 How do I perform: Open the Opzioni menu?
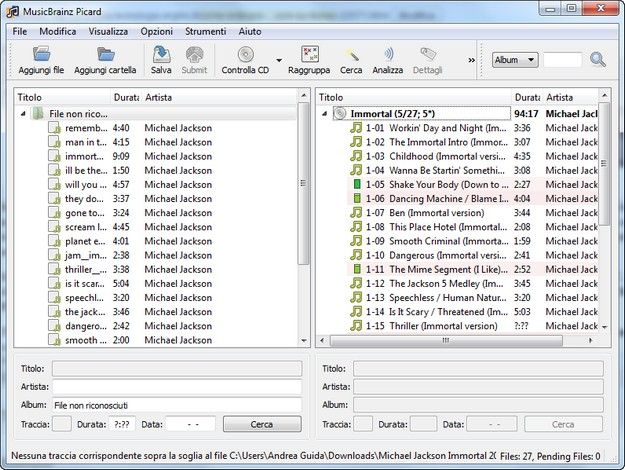pyautogui.click(x=157, y=31)
